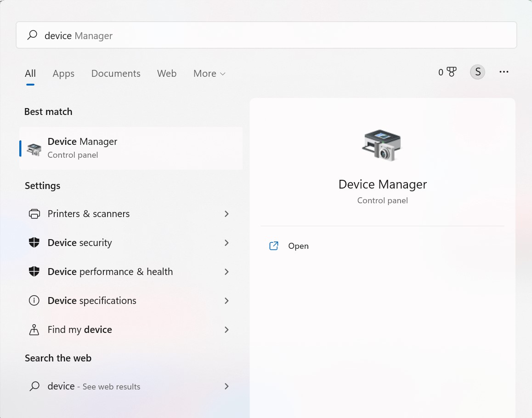Screen dimensions: 532x418
Task: Click Open to launch Device Manager
Action: [299, 246]
